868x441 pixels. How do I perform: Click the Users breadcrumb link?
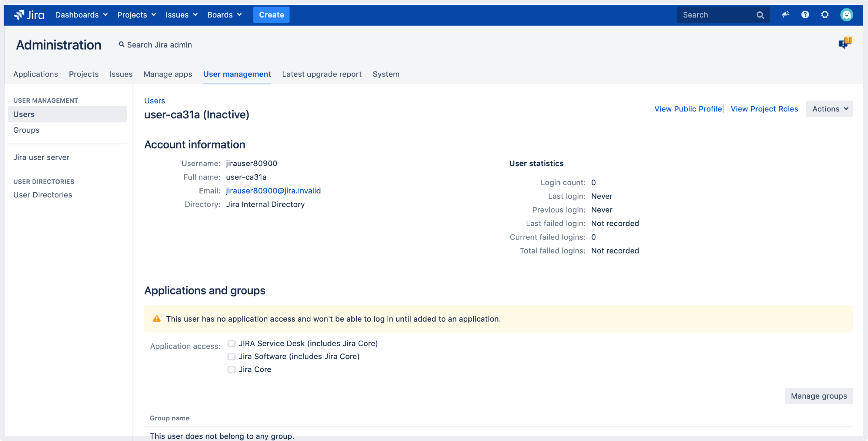[x=154, y=101]
